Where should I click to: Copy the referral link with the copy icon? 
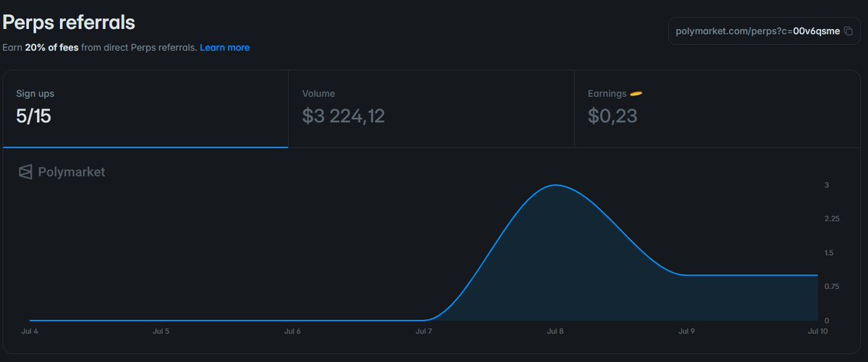[848, 31]
